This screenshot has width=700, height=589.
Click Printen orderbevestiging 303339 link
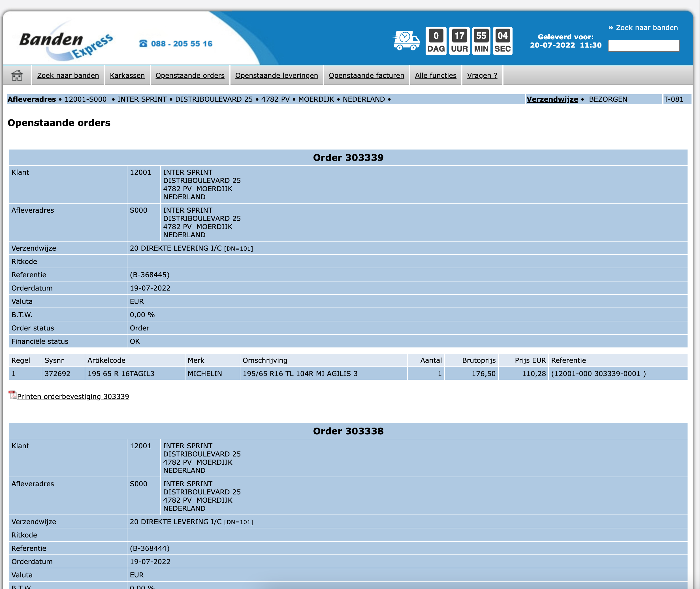(x=73, y=396)
